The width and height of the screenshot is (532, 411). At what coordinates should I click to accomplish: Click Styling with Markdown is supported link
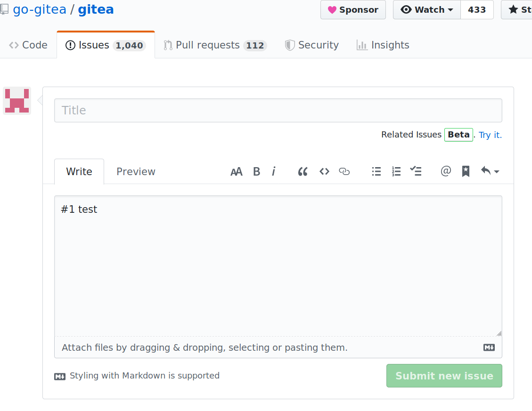tap(145, 376)
